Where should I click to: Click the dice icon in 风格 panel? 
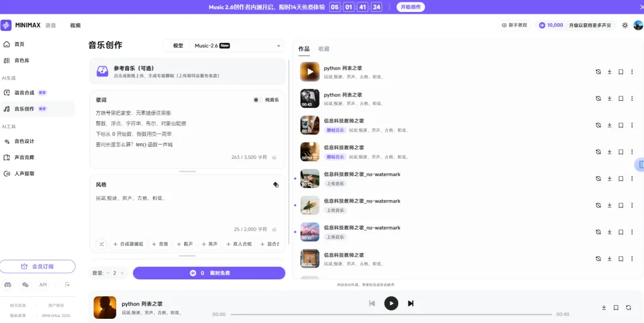point(276,184)
